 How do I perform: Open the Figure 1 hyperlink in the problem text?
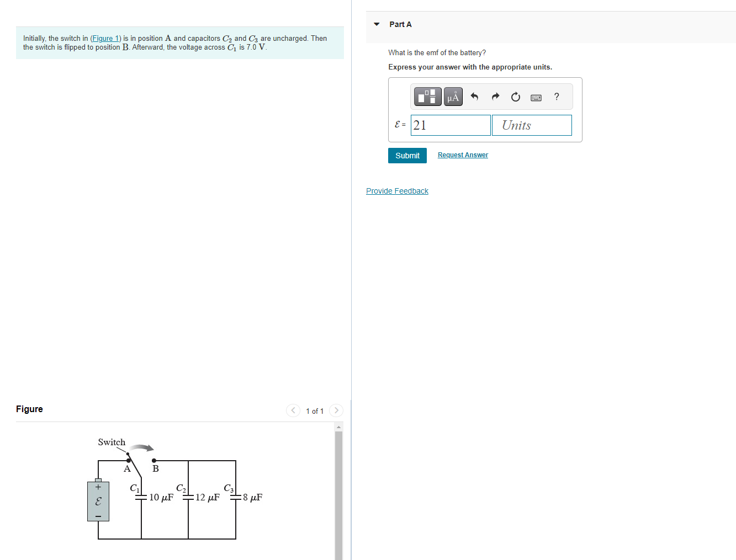pos(105,38)
